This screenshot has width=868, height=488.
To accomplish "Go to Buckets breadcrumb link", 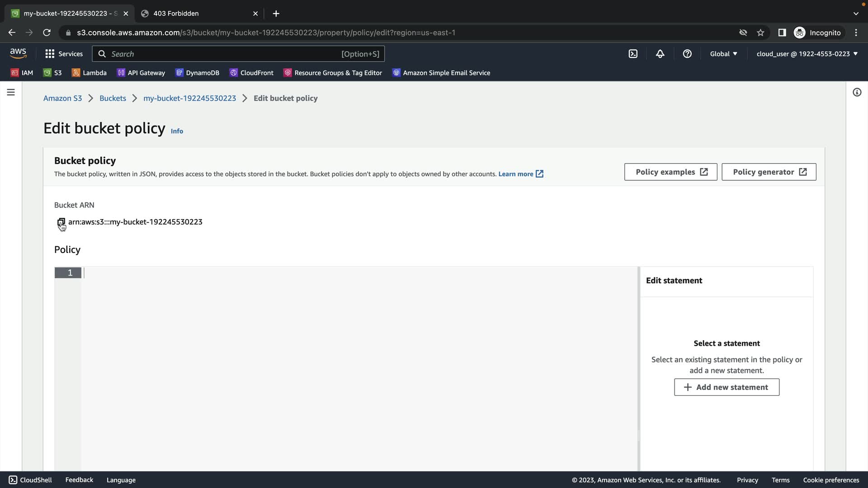I will (x=113, y=98).
